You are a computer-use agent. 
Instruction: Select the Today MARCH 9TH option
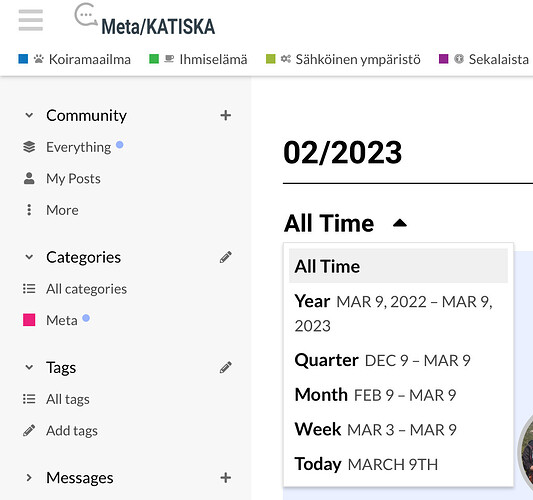point(398,464)
